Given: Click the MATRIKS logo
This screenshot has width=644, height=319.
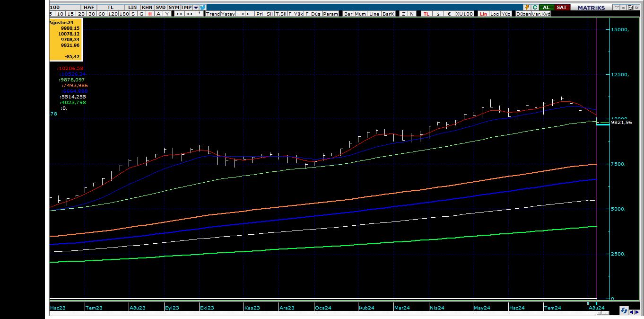Looking at the screenshot, I should pyautogui.click(x=592, y=7).
